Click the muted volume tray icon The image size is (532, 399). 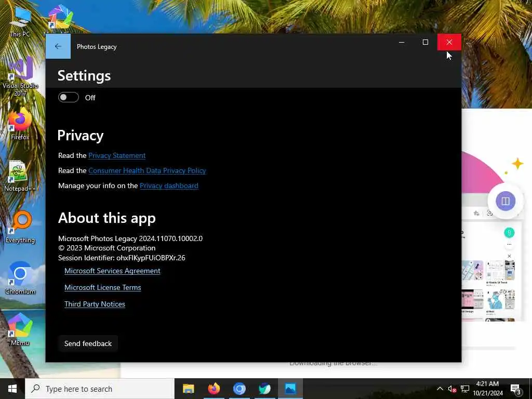coord(452,389)
